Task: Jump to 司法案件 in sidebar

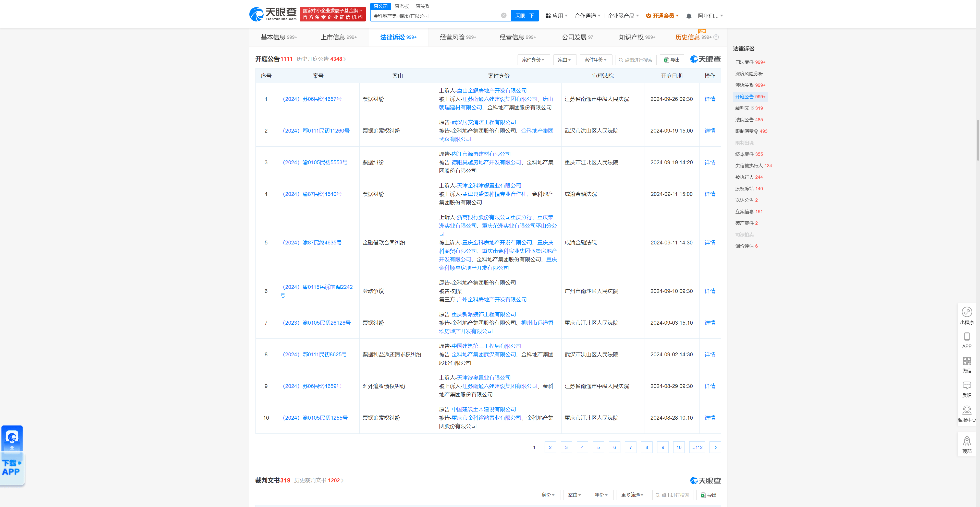Action: 750,62
